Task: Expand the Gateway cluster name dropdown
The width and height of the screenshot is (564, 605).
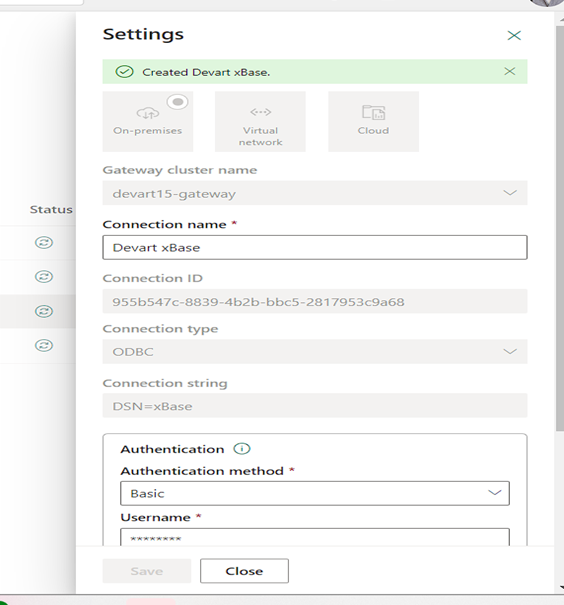Action: tap(315, 193)
